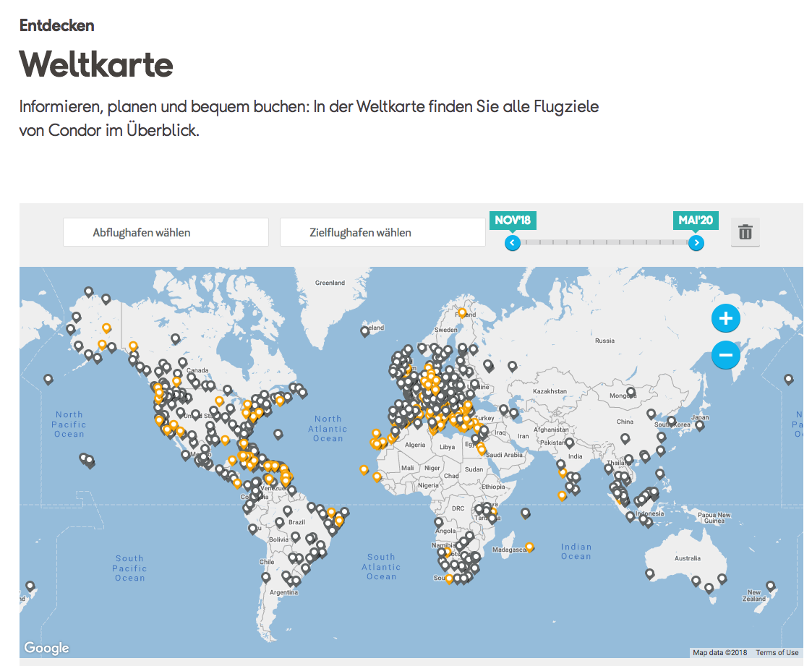
Task: Clear filters with the trash can icon
Action: [745, 231]
